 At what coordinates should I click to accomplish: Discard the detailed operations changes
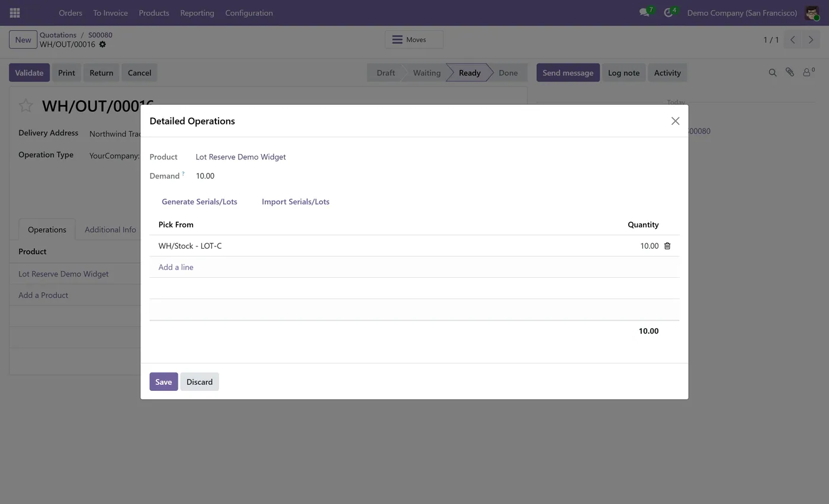click(200, 382)
